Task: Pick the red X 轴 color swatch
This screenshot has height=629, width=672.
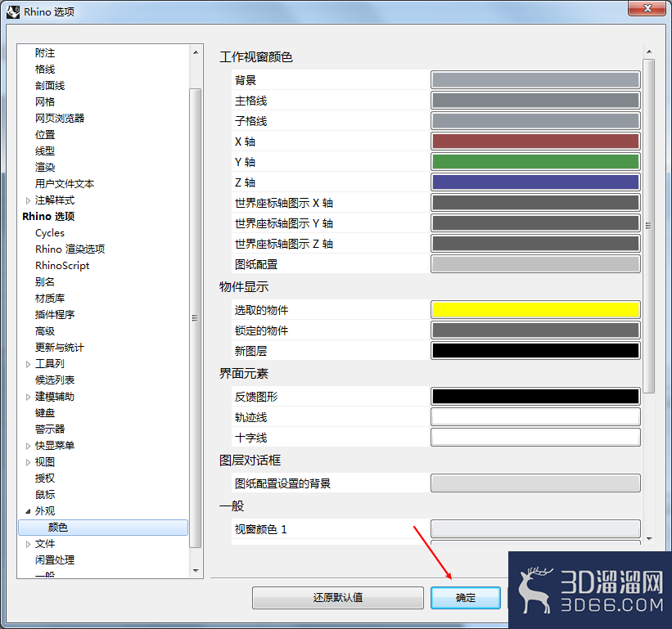Action: click(x=535, y=142)
